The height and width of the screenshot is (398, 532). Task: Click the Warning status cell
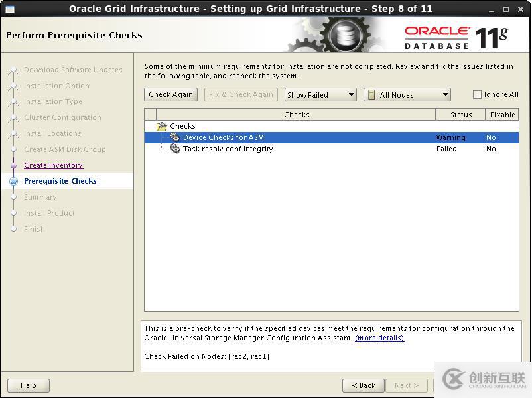click(x=450, y=137)
